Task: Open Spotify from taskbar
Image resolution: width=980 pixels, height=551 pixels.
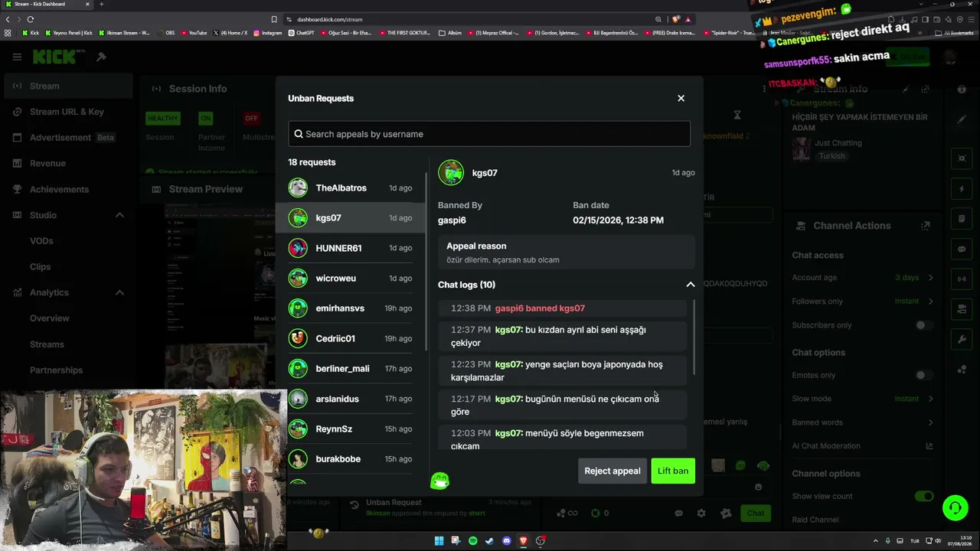Action: pos(472,541)
